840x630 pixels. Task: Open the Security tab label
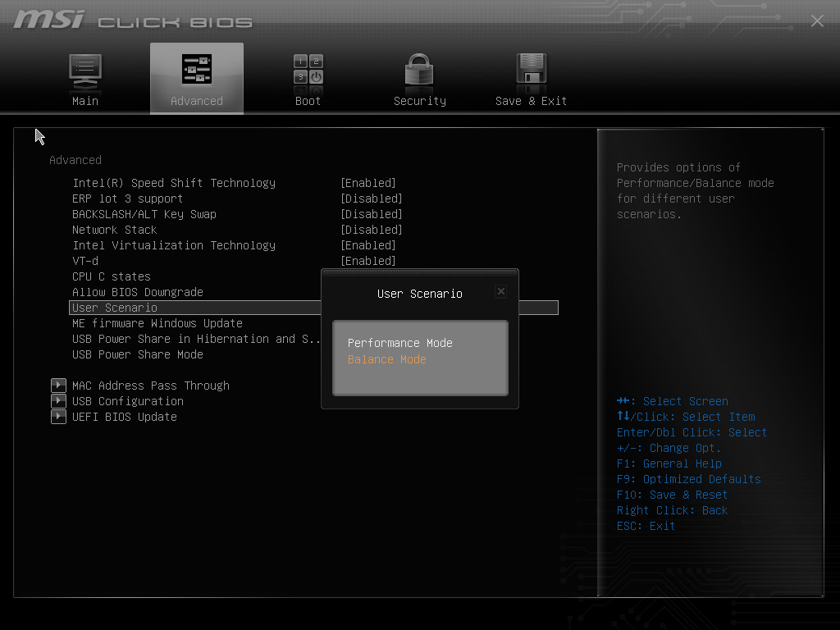(x=419, y=101)
